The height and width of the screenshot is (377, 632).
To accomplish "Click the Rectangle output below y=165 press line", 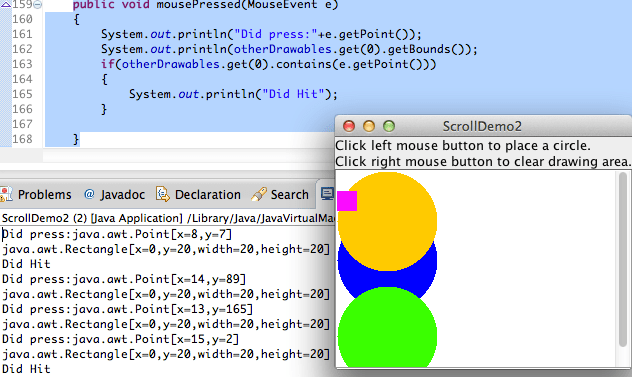I will click(166, 324).
